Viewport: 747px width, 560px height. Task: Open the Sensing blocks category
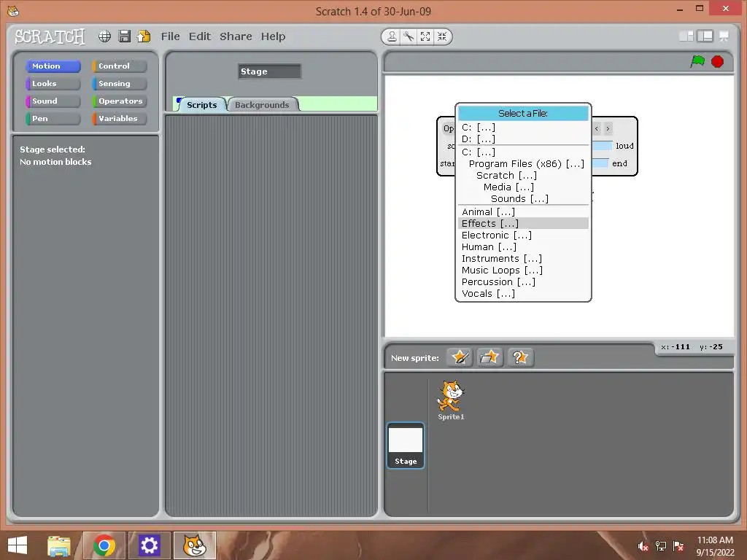click(x=120, y=84)
